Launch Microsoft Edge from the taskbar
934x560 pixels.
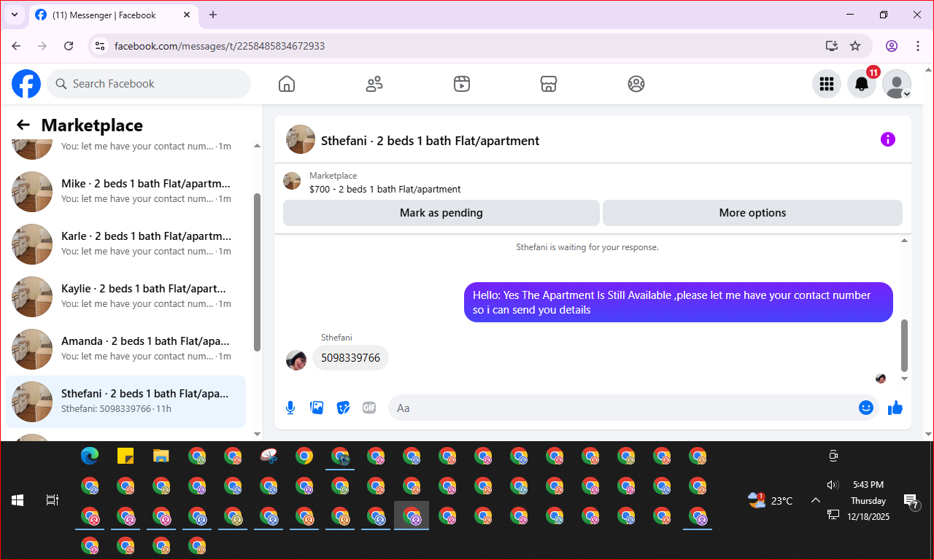coord(90,456)
